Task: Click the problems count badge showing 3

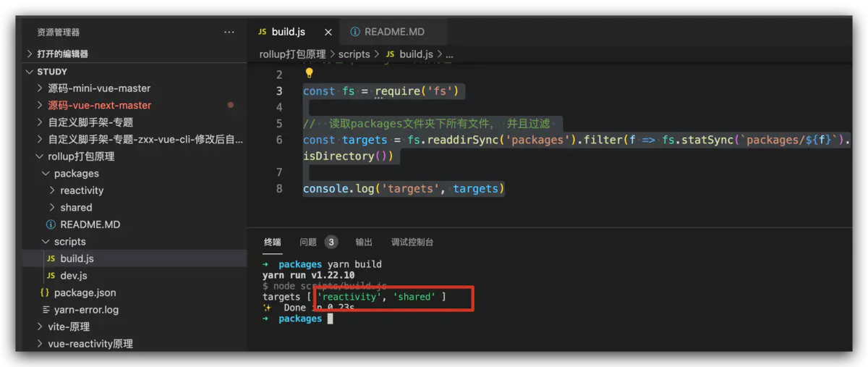Action: [331, 242]
